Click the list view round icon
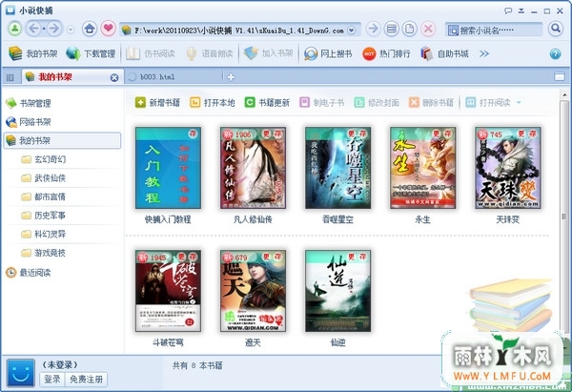This screenshot has width=572, height=392. tap(392, 29)
